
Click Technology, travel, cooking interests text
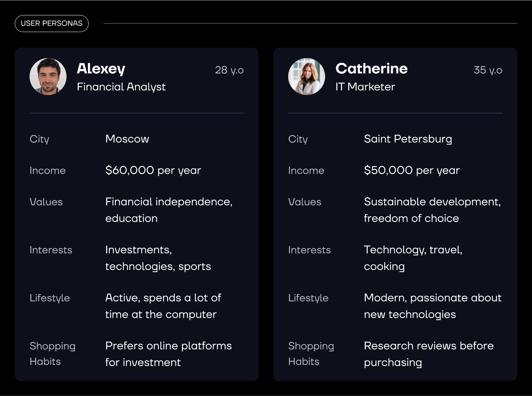point(413,258)
